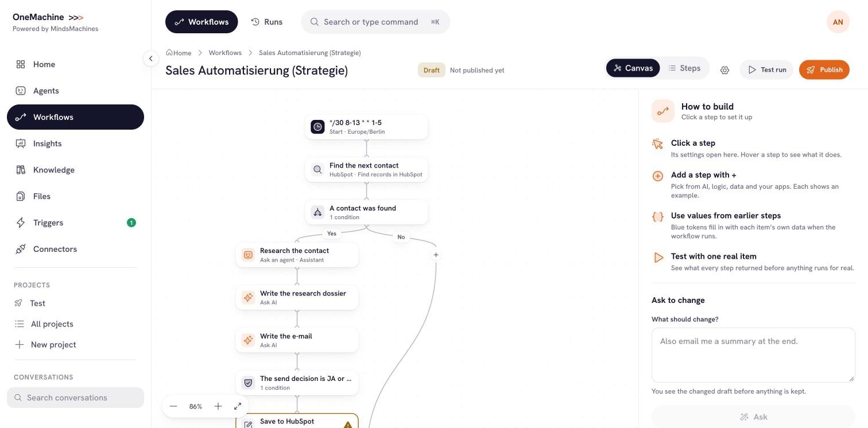This screenshot has height=428, width=868.
Task: Click the Test run button
Action: point(766,70)
